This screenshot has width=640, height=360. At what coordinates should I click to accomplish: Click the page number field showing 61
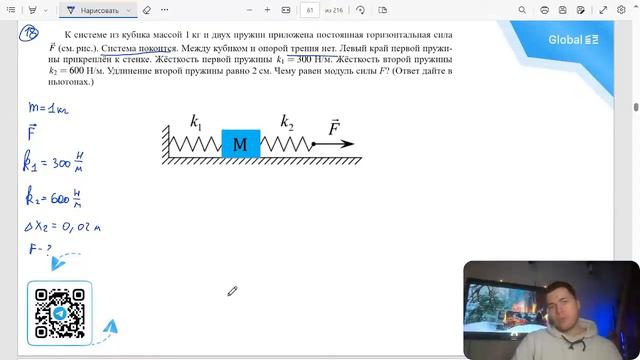click(x=310, y=10)
